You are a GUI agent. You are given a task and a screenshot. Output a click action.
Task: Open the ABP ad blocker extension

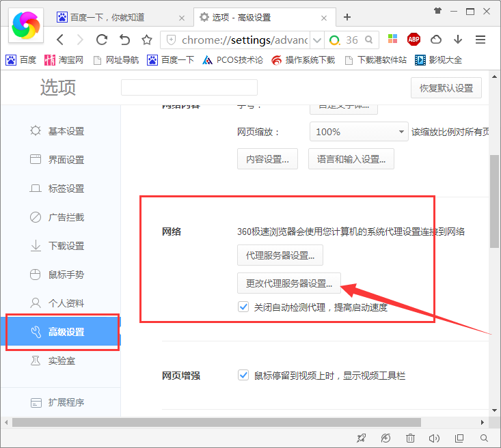(414, 40)
